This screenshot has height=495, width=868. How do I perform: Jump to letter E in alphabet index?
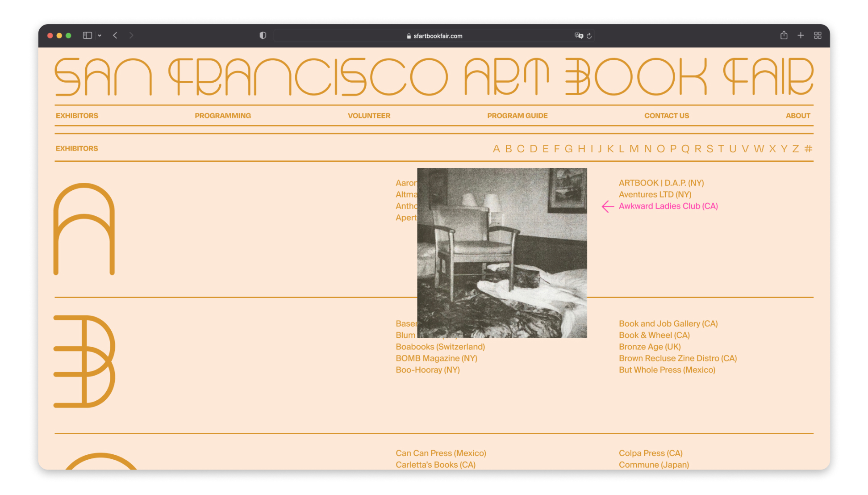pos(546,149)
